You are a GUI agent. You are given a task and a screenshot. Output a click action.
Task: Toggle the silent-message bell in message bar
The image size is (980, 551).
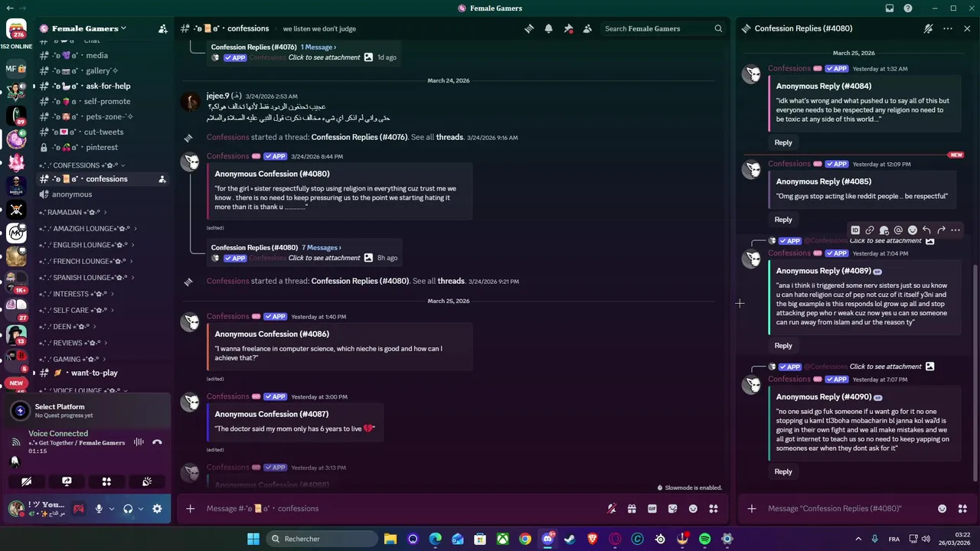point(611,508)
